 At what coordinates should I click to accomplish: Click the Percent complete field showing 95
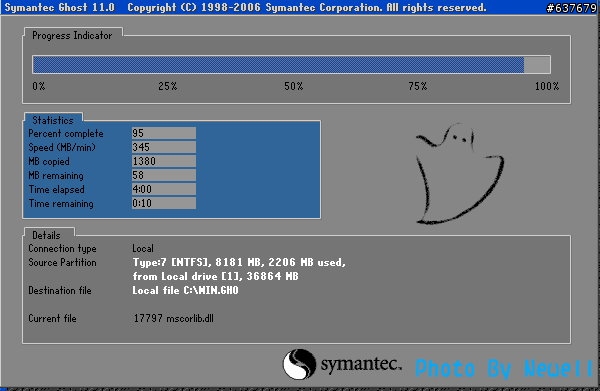(x=164, y=133)
